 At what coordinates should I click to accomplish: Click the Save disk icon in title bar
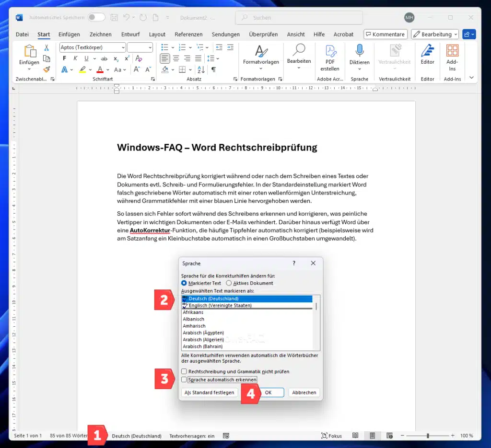114,18
